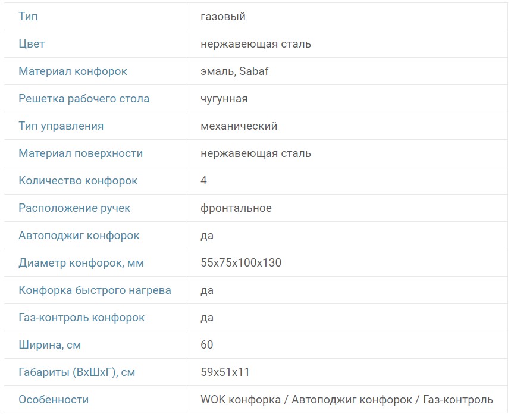Click the 'Газ-контроль конфорок' label
Image resolution: width=511 pixels, height=420 pixels.
[81, 318]
